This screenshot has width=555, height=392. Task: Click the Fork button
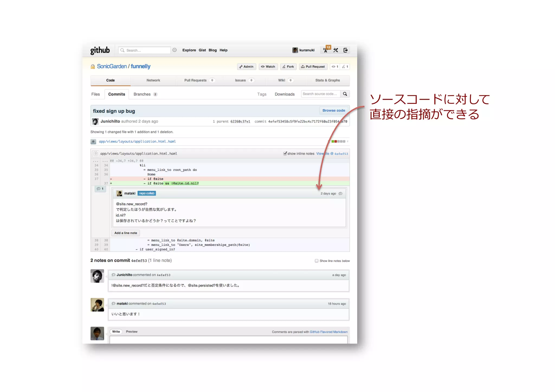pyautogui.click(x=289, y=67)
